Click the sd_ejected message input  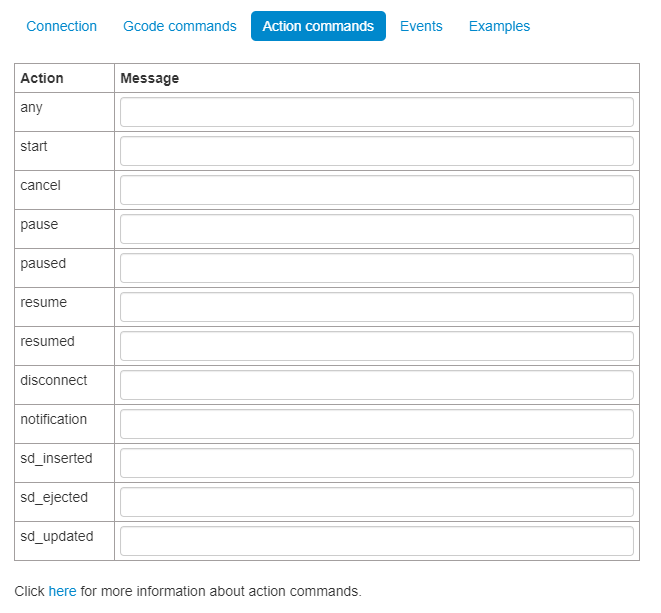(377, 502)
